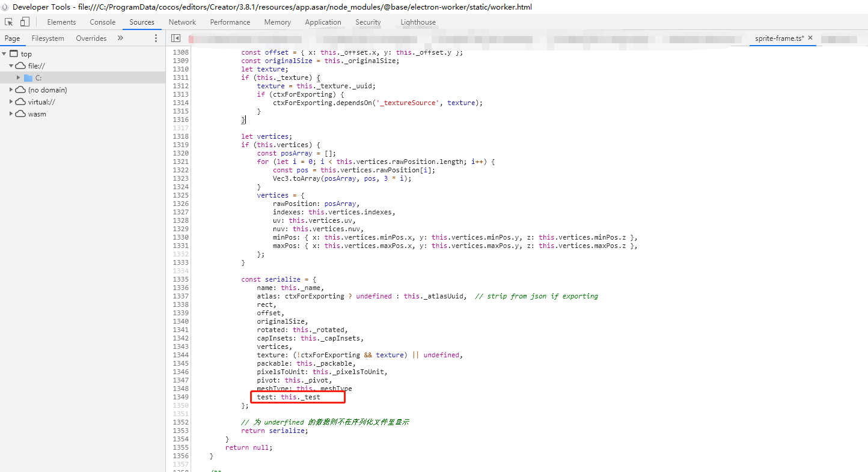Set a breakpoint on line 1349
868x472 pixels.
(x=180, y=397)
